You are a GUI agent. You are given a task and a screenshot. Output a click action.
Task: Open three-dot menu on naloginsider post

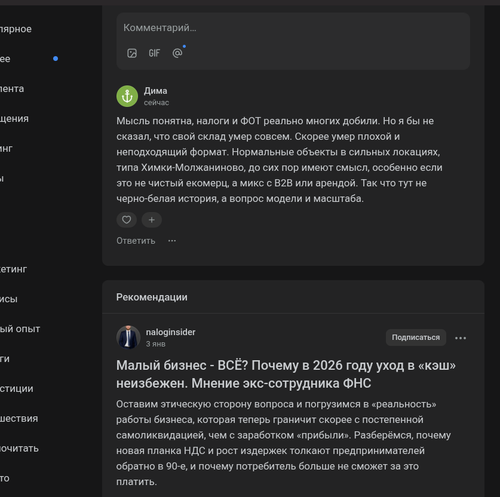coord(461,338)
